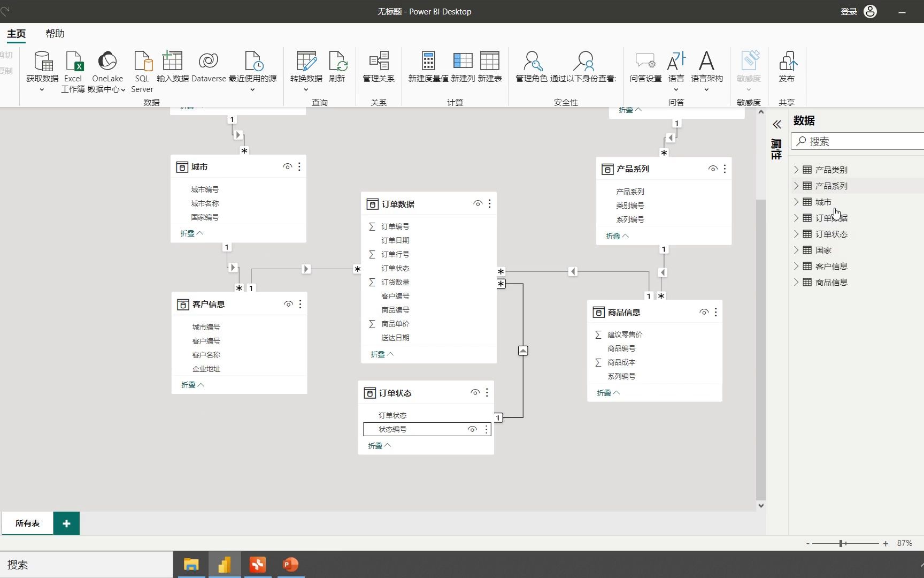This screenshot has width=924, height=578.
Task: Open more options for 订单数据 table
Action: (x=490, y=203)
